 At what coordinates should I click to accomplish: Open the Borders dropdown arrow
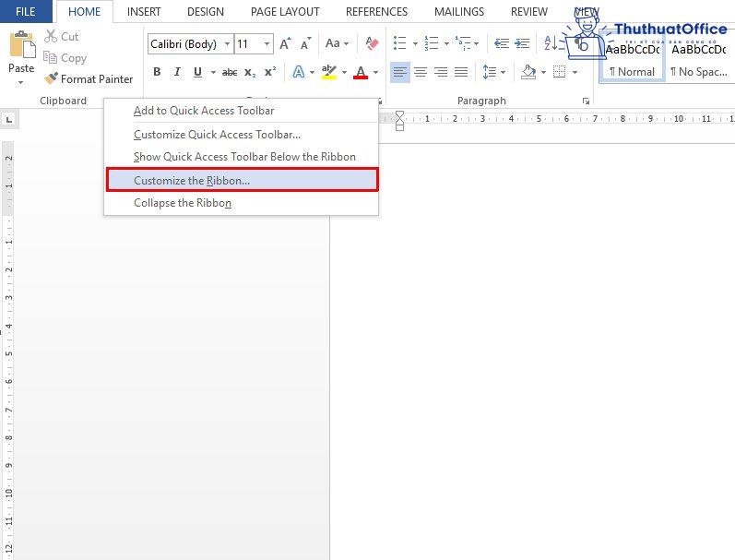click(575, 72)
